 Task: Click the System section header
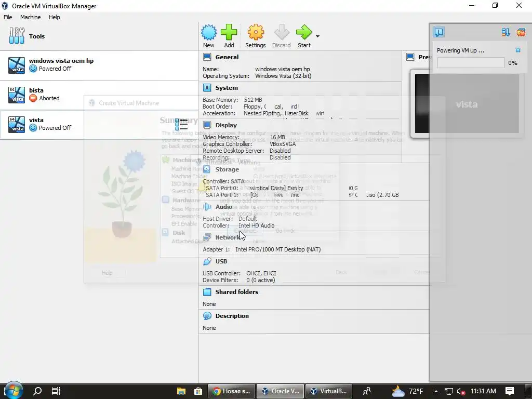227,88
